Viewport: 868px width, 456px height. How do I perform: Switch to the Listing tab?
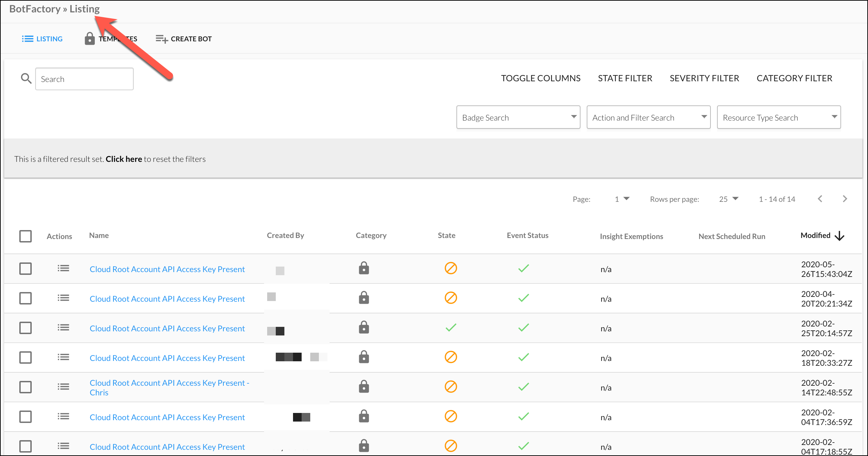tap(42, 39)
